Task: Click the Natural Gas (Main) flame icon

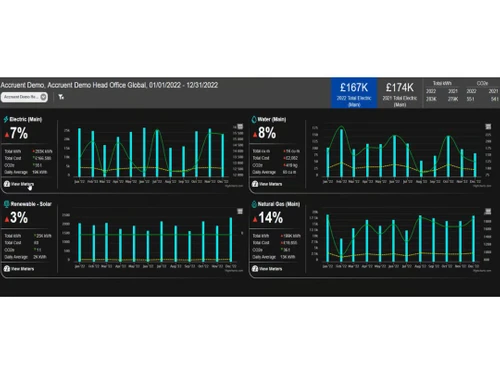Action: (x=254, y=204)
